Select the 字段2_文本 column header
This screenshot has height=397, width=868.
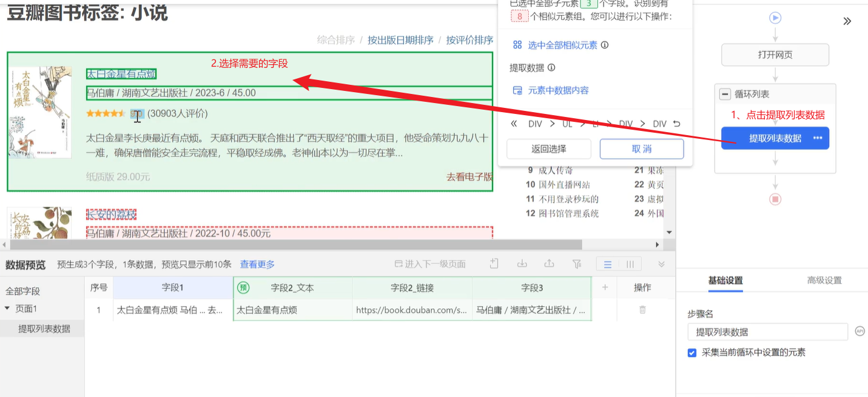click(x=292, y=288)
